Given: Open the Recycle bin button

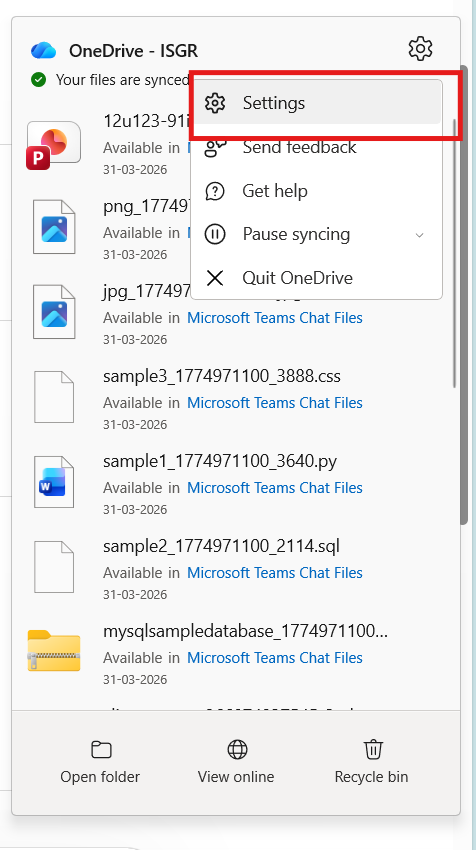Looking at the screenshot, I should tap(372, 762).
